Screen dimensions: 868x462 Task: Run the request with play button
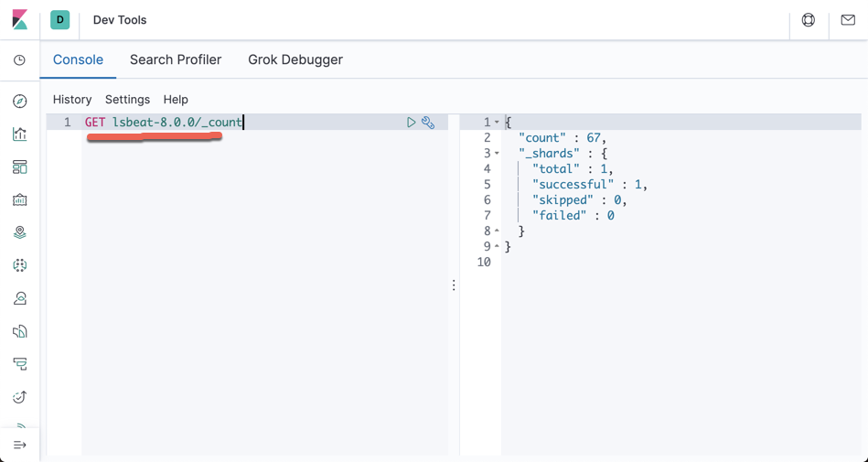pos(411,123)
